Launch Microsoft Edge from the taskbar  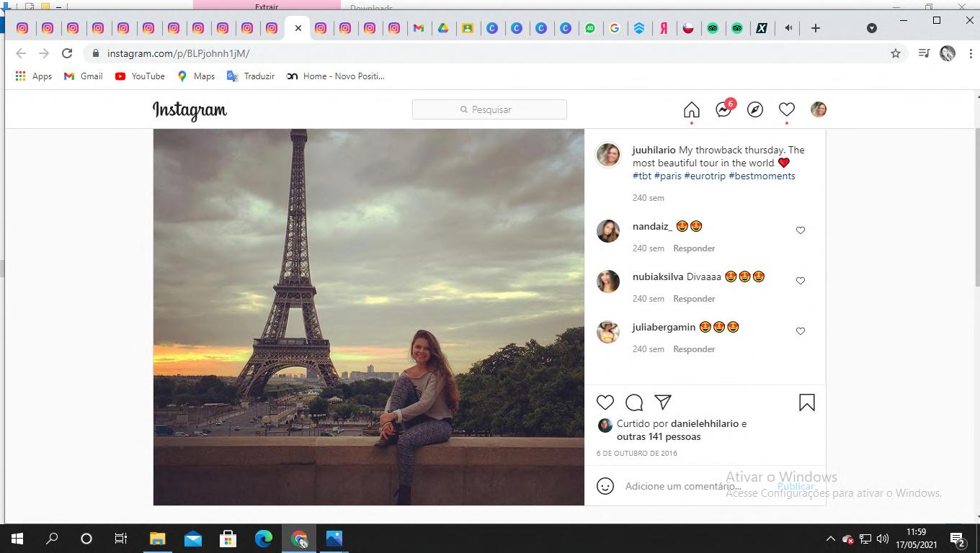[x=264, y=539]
